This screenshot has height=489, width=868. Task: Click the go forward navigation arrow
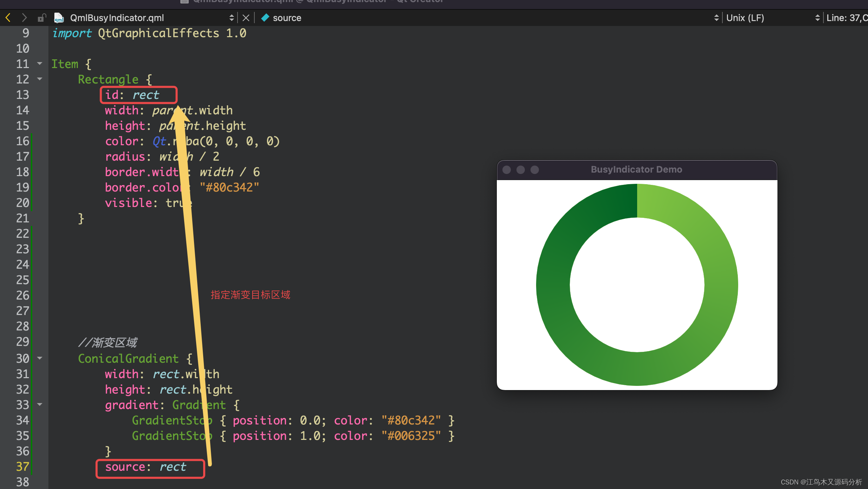pos(24,18)
